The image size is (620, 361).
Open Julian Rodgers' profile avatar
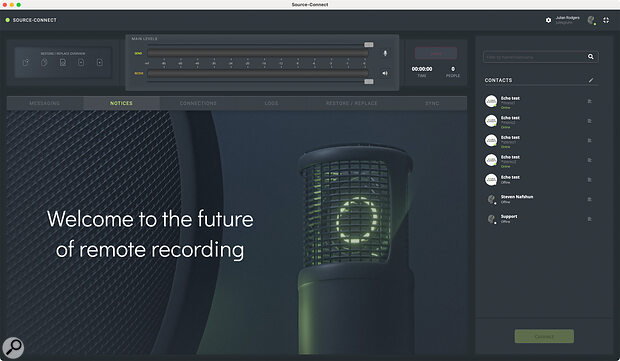[x=592, y=20]
